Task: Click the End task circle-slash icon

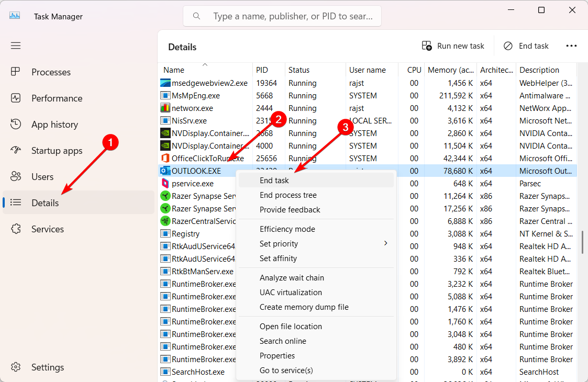Action: click(508, 46)
